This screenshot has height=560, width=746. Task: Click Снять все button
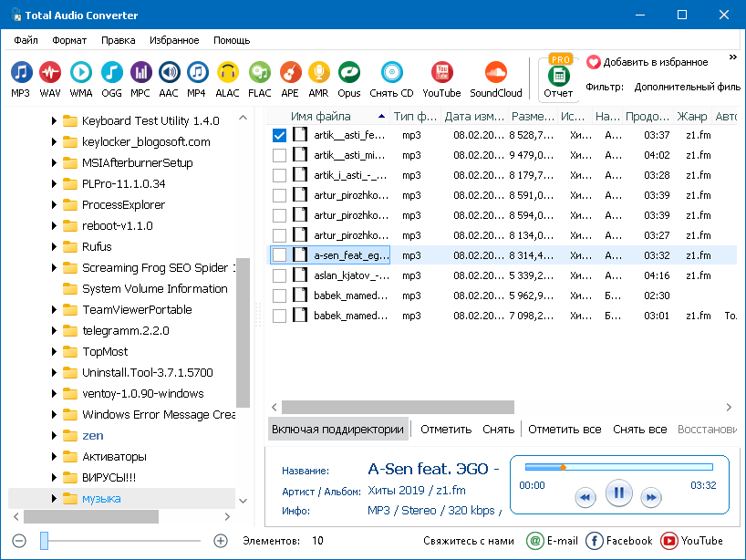pyautogui.click(x=639, y=430)
